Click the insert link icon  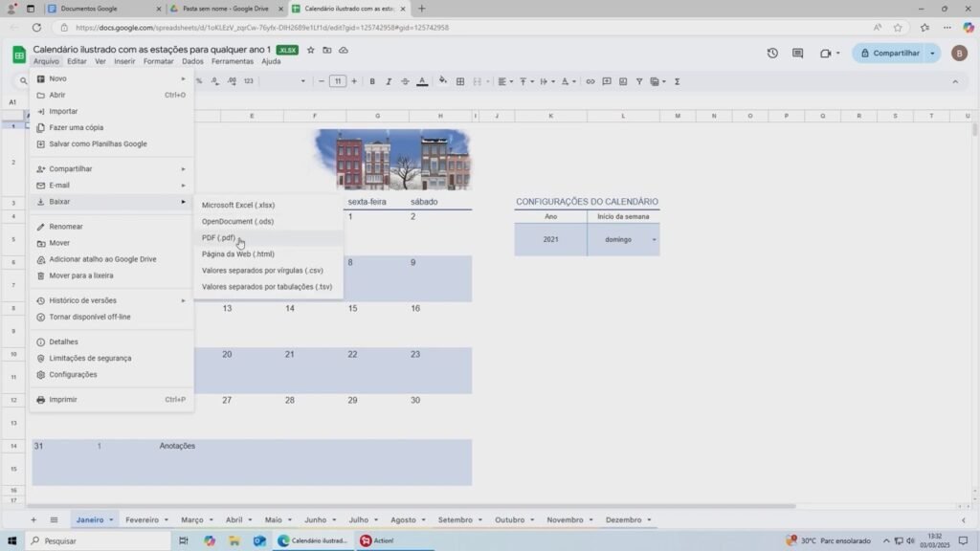point(590,81)
